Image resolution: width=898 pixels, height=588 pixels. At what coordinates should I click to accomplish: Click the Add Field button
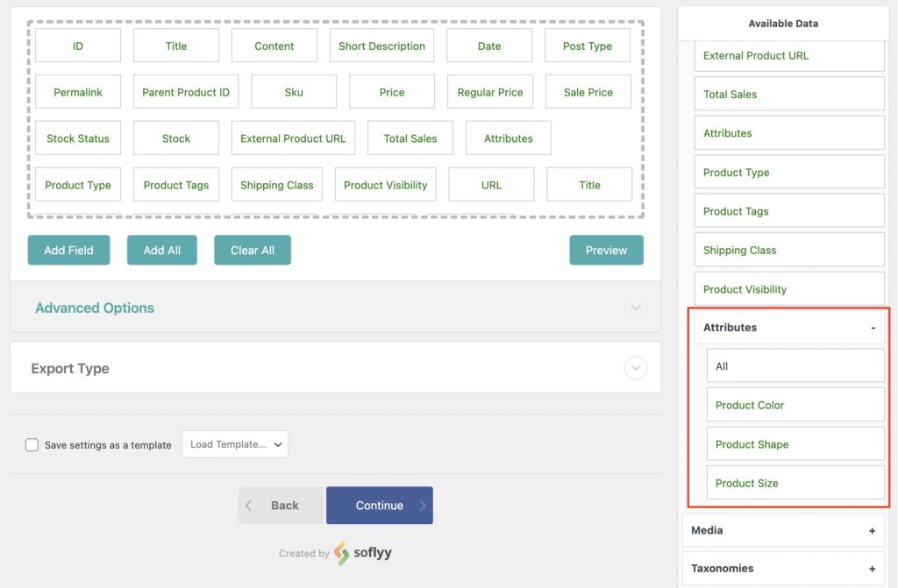pos(68,250)
